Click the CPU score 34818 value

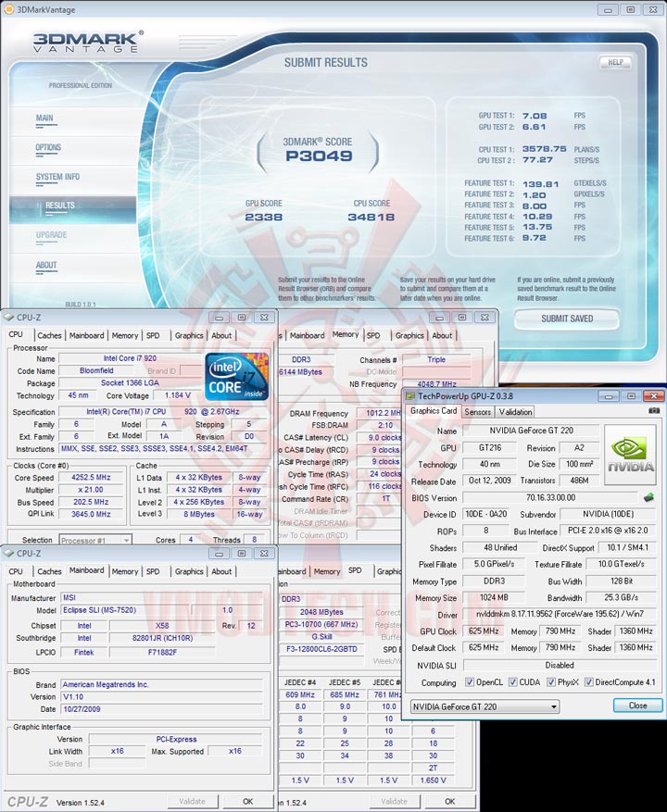tap(371, 217)
